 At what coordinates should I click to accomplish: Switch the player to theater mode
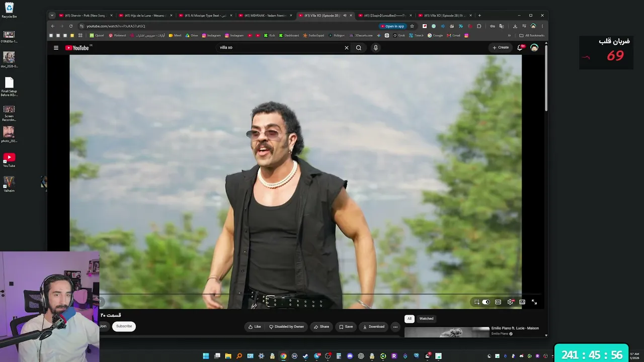tap(522, 302)
